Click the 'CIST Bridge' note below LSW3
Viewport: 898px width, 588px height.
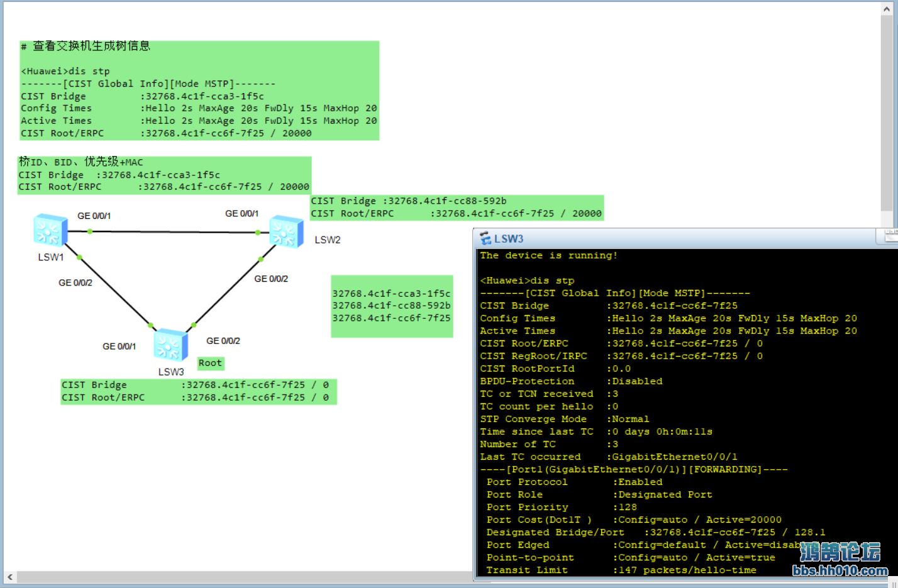196,385
